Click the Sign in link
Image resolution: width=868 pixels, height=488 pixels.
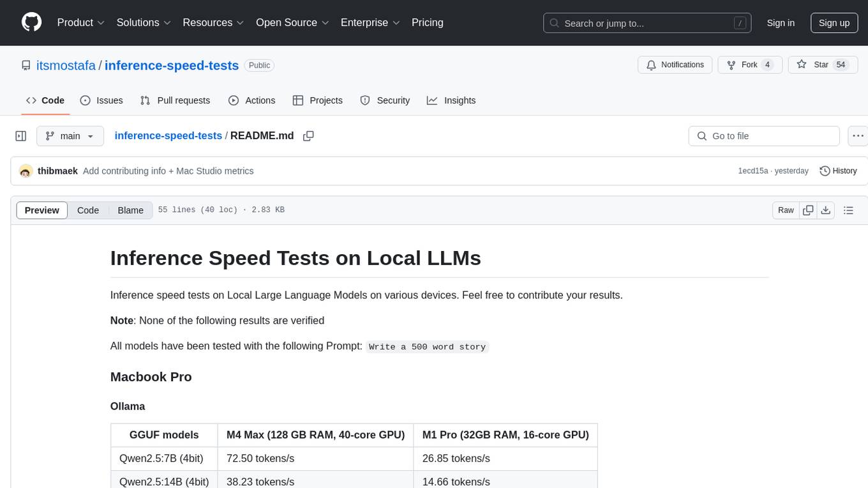point(781,23)
